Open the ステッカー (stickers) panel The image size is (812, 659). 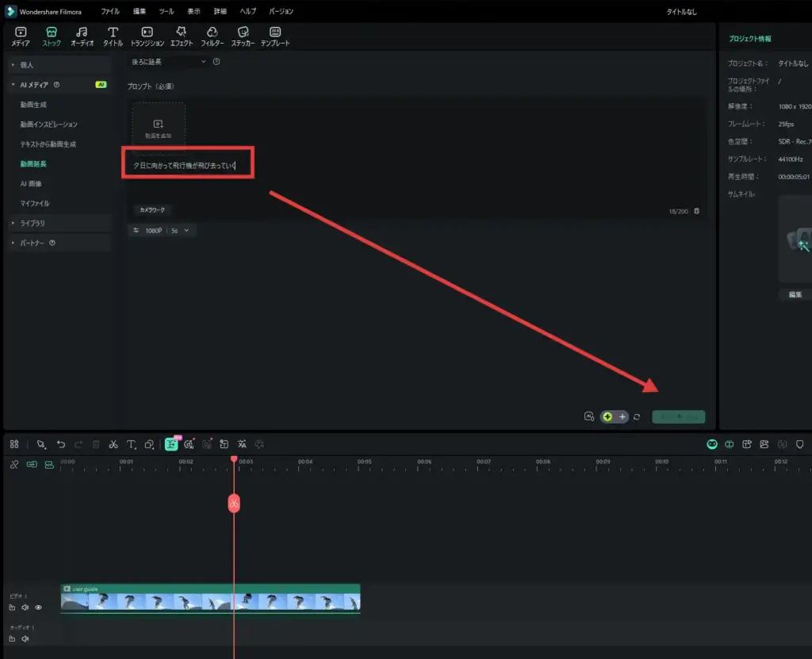[243, 36]
